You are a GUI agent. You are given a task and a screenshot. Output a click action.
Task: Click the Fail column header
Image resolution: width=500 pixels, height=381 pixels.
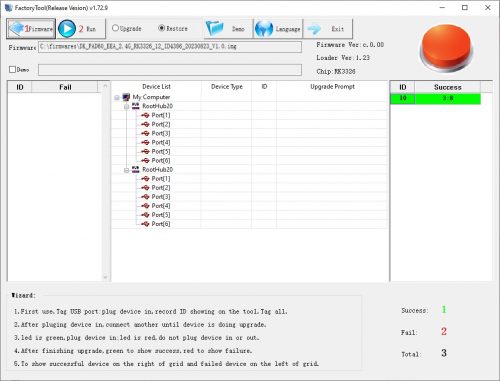(x=65, y=87)
